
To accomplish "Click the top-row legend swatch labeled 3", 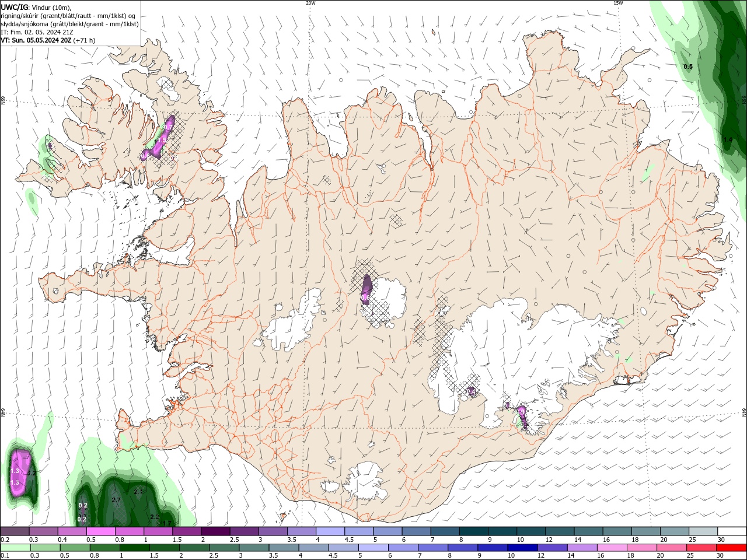I will click(272, 531).
